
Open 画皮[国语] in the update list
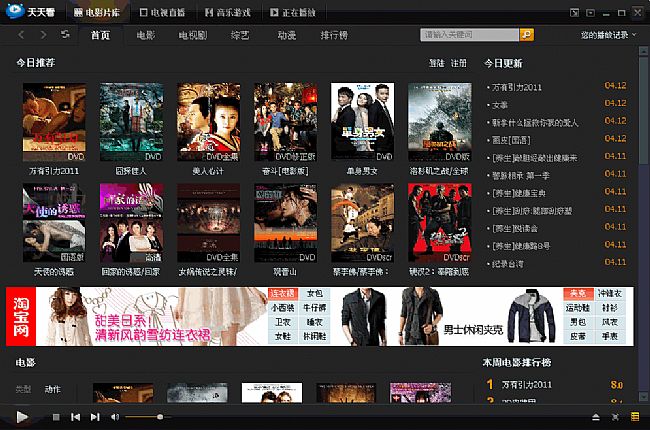click(x=511, y=140)
